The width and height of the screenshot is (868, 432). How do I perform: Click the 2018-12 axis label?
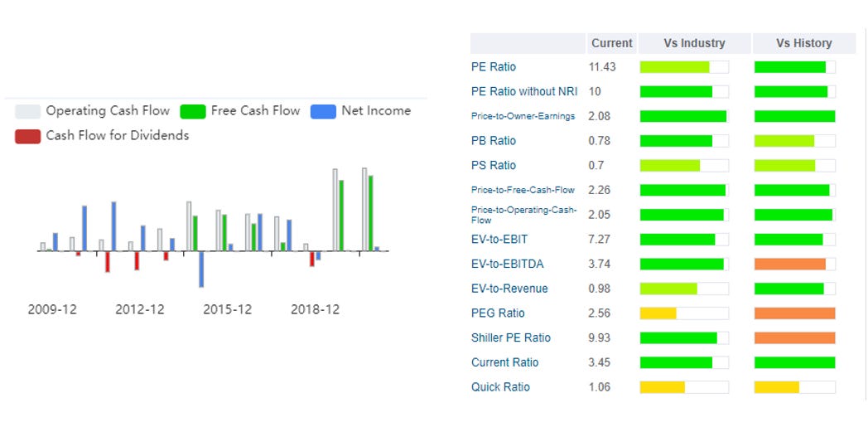click(x=315, y=309)
